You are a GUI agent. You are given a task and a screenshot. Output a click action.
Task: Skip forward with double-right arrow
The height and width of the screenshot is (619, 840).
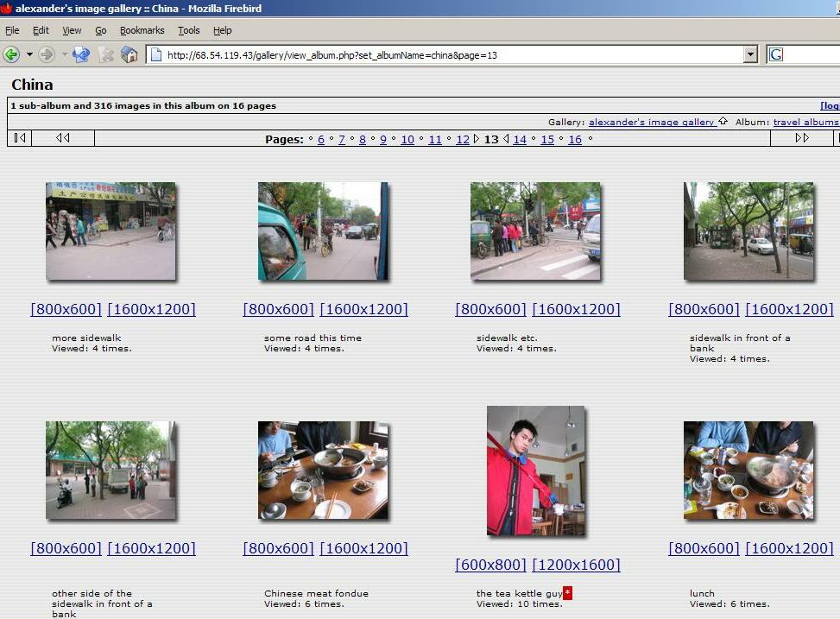802,138
